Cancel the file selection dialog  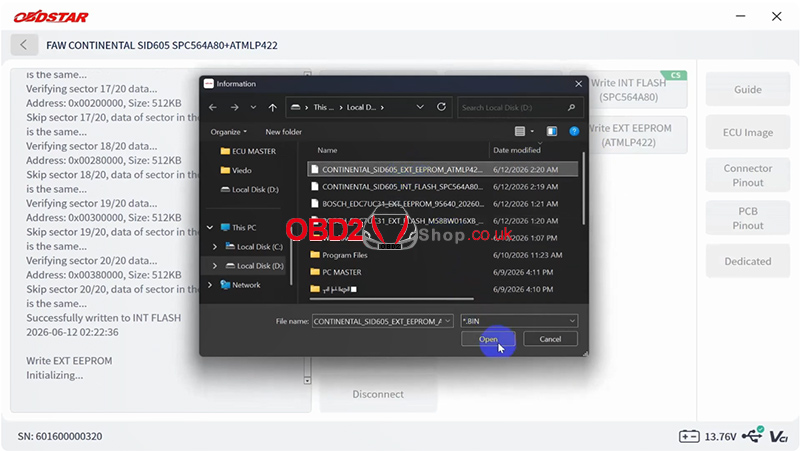click(550, 339)
